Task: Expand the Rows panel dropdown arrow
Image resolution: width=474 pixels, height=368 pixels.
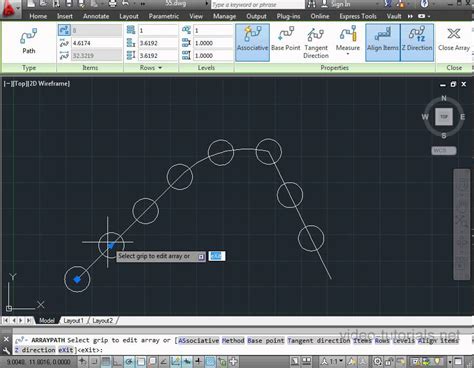Action: (160, 68)
